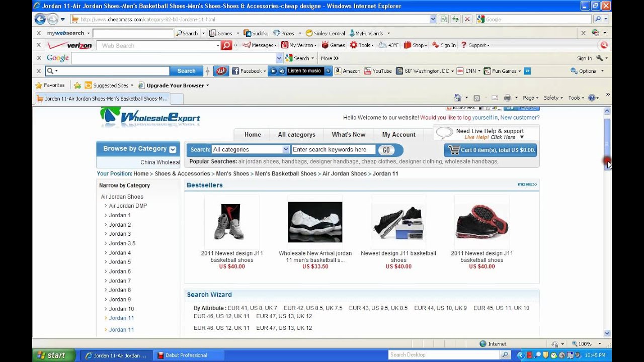Open the My Account tab
Screen dimensions: 644x362
point(398,135)
